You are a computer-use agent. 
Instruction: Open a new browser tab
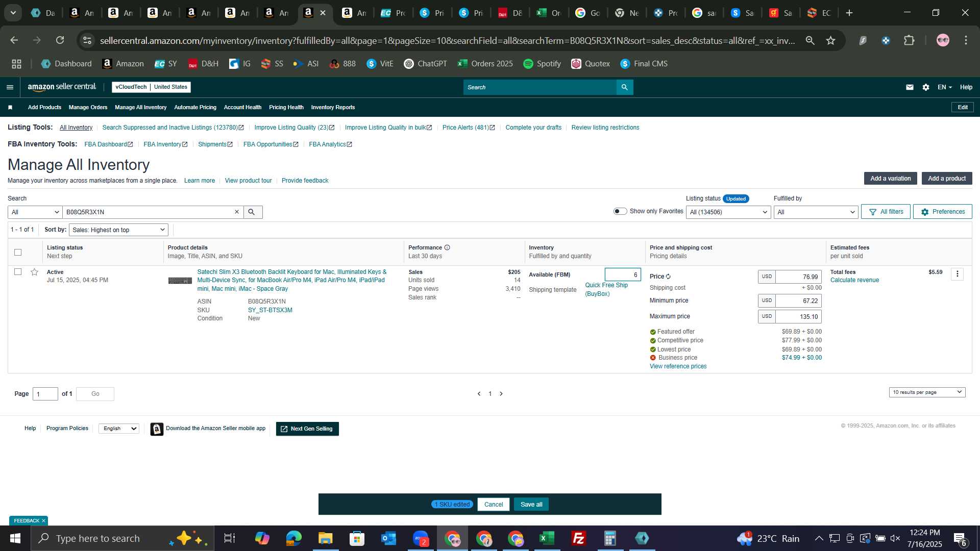pos(849,13)
